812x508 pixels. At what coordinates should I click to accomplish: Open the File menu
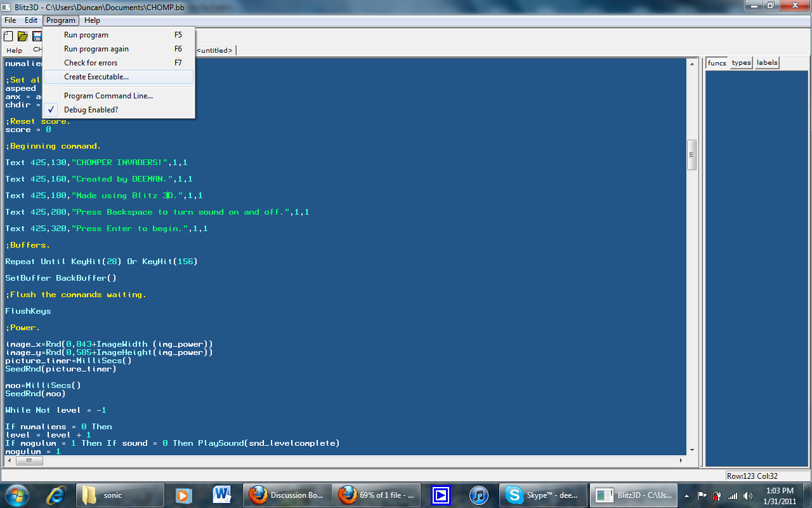click(10, 20)
